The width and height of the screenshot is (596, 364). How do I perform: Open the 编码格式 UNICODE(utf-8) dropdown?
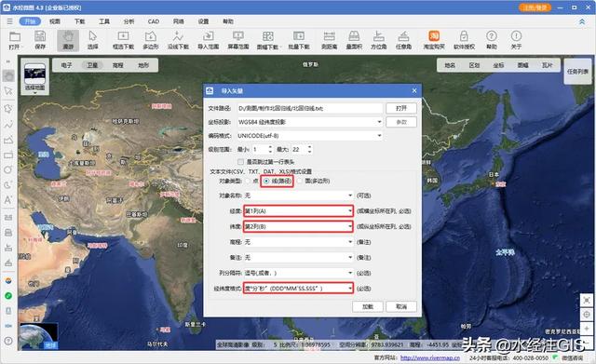[309, 136]
